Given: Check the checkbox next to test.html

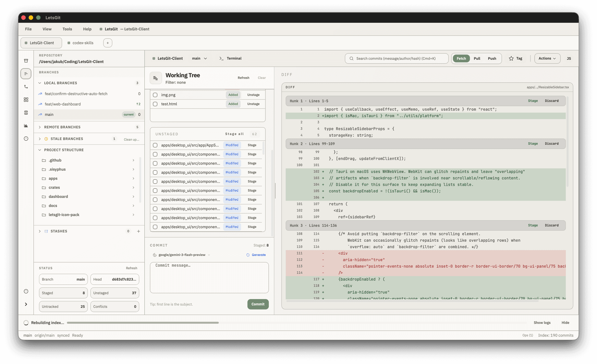Looking at the screenshot, I should [x=155, y=104].
